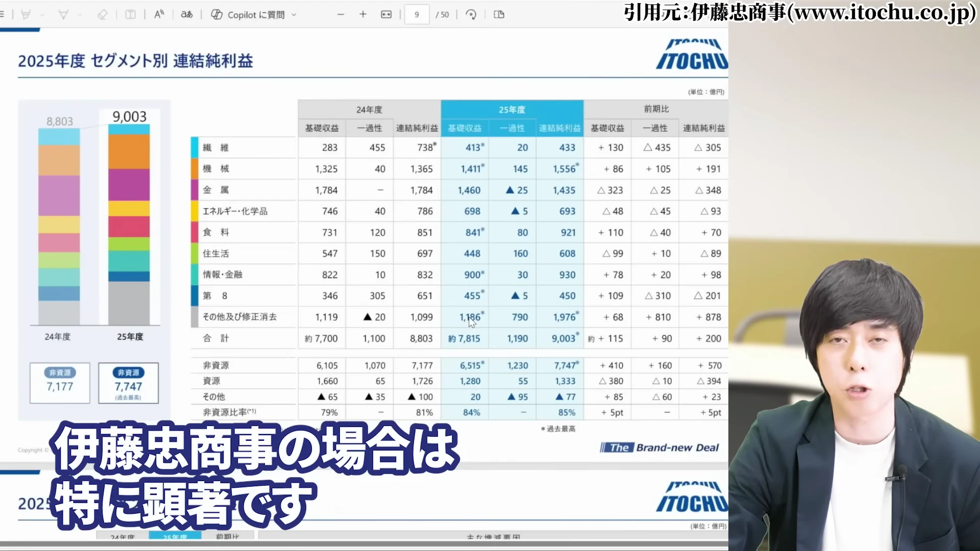Image resolution: width=980 pixels, height=551 pixels.
Task: Click the 24年度 label under the bar chart
Action: tap(57, 337)
